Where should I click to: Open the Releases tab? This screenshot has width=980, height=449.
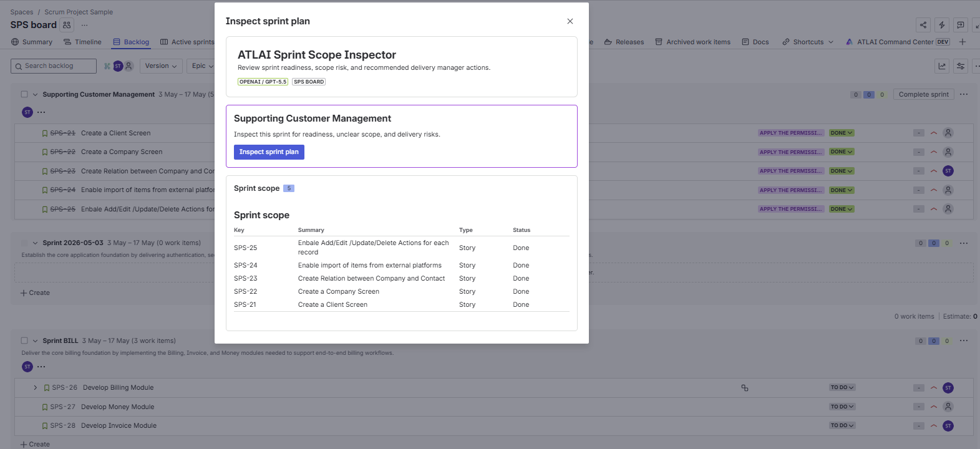pos(624,42)
